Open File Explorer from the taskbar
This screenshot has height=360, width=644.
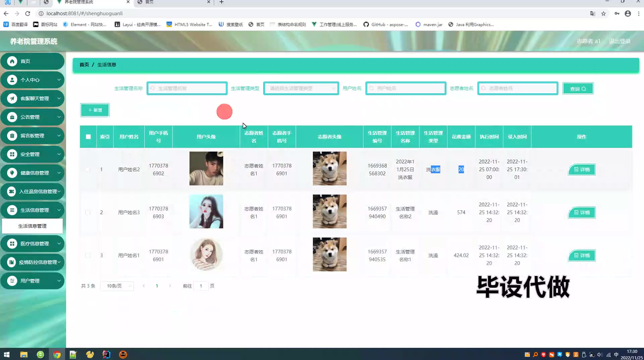[24, 354]
